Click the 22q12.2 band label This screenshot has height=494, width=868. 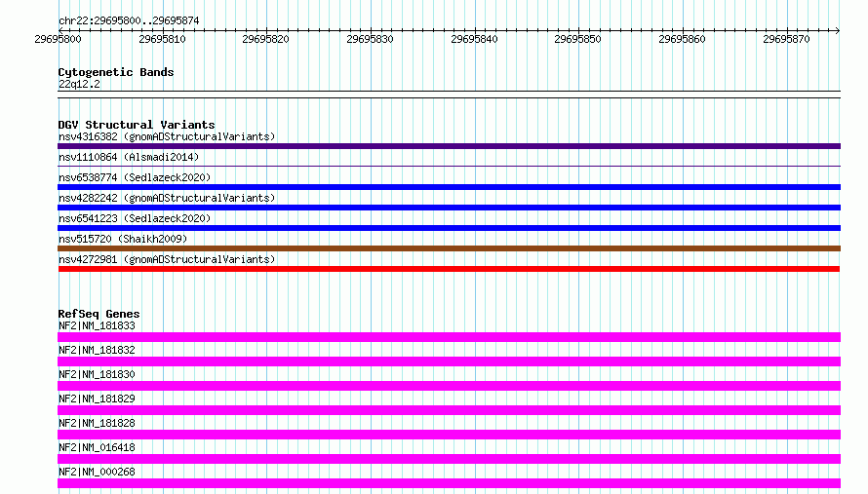point(79,84)
